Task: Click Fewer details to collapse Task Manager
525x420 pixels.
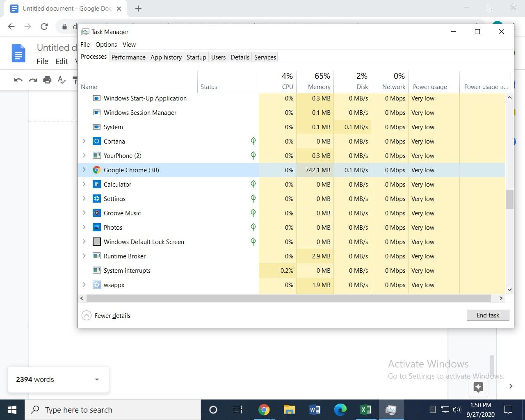Action: [106, 315]
